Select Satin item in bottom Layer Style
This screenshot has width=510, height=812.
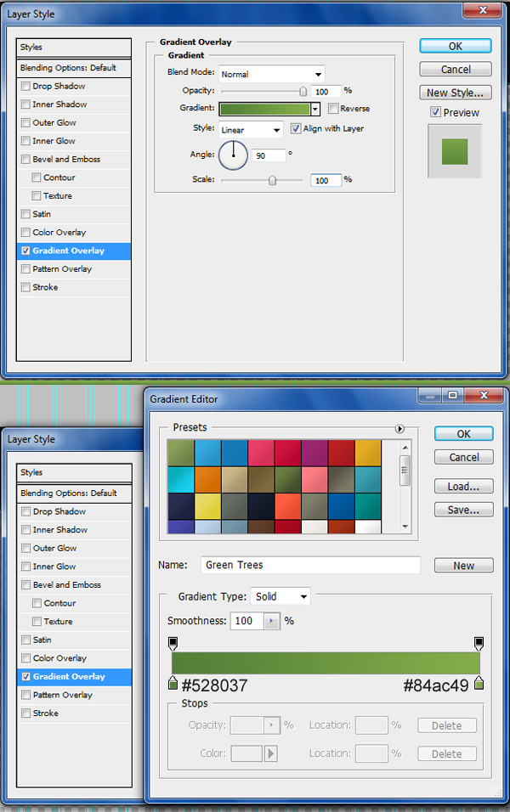(42, 640)
